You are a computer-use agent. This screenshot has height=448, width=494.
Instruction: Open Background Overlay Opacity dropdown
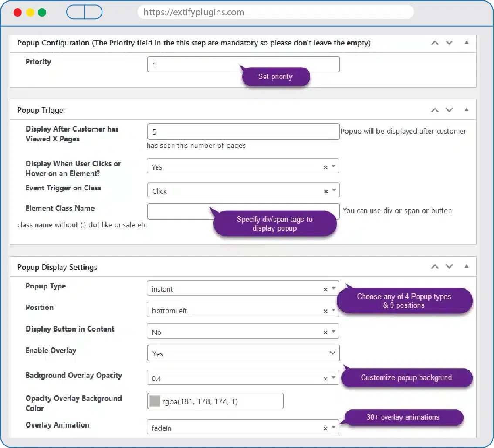[x=333, y=378]
